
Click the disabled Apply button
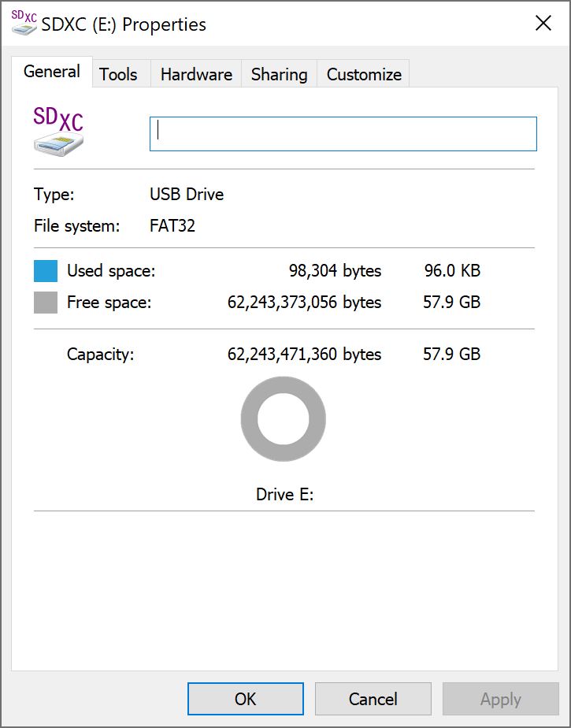pos(500,699)
